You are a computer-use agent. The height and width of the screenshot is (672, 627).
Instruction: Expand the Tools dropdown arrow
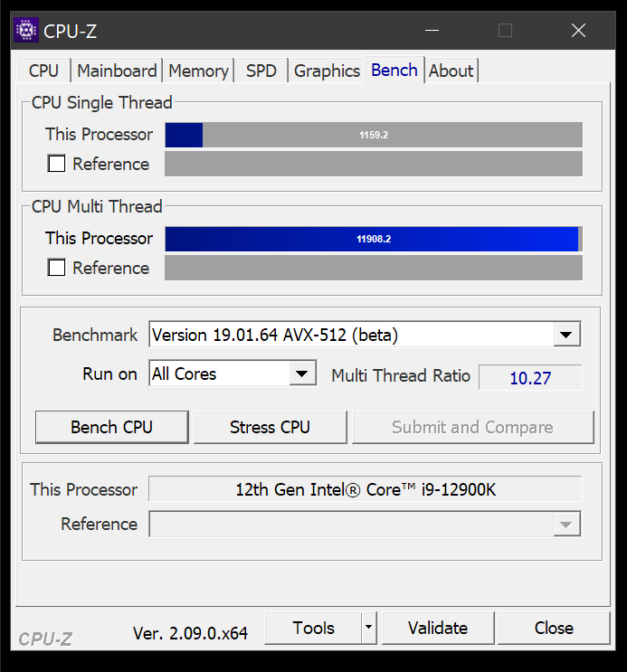pyautogui.click(x=369, y=628)
